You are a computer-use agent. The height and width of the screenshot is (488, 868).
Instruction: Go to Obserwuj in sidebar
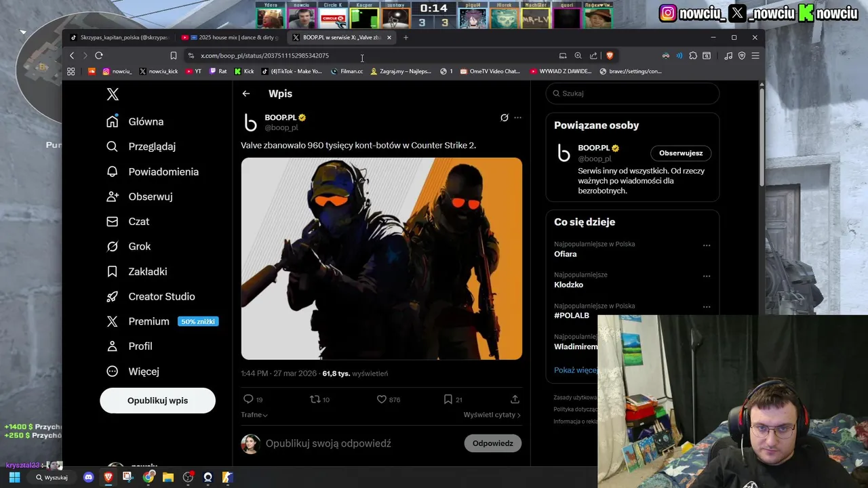140,197
